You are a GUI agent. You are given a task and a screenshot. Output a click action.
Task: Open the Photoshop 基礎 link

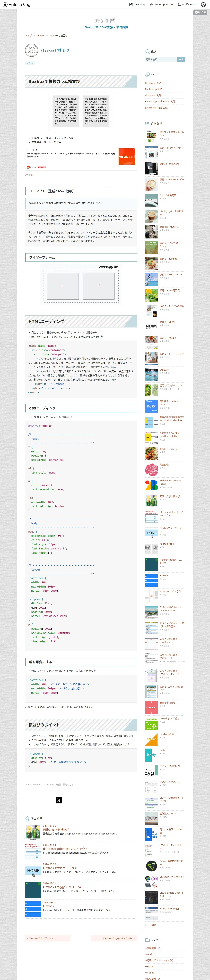153,89
